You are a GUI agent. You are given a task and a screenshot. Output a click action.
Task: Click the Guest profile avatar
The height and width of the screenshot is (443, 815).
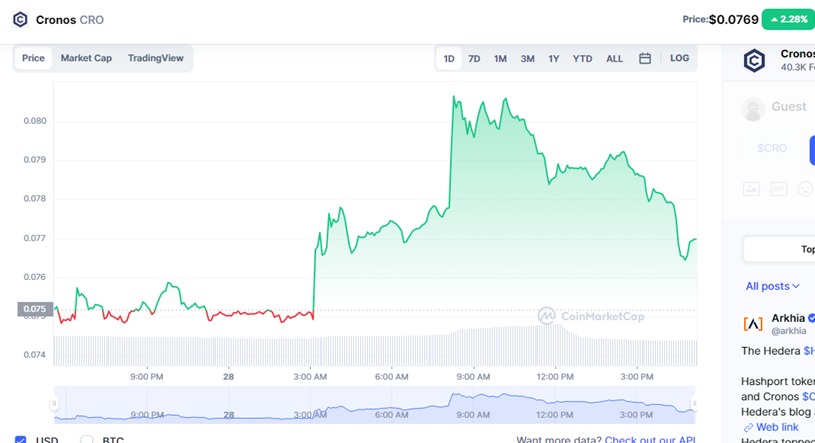coord(753,108)
